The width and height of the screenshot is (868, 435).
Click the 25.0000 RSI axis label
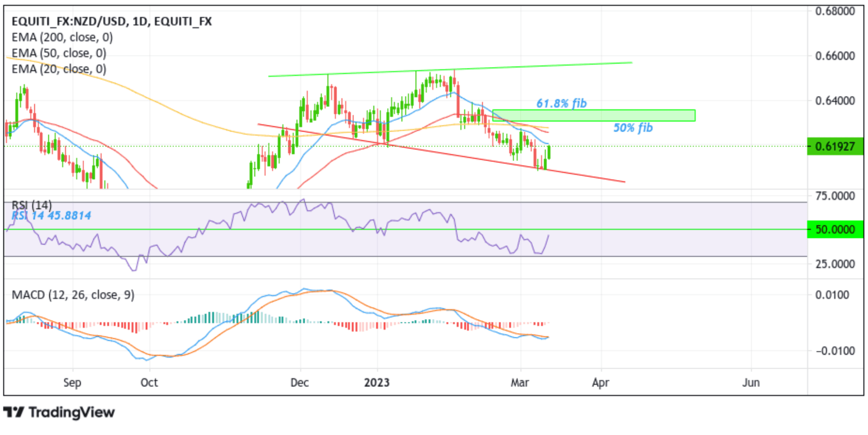(x=835, y=264)
